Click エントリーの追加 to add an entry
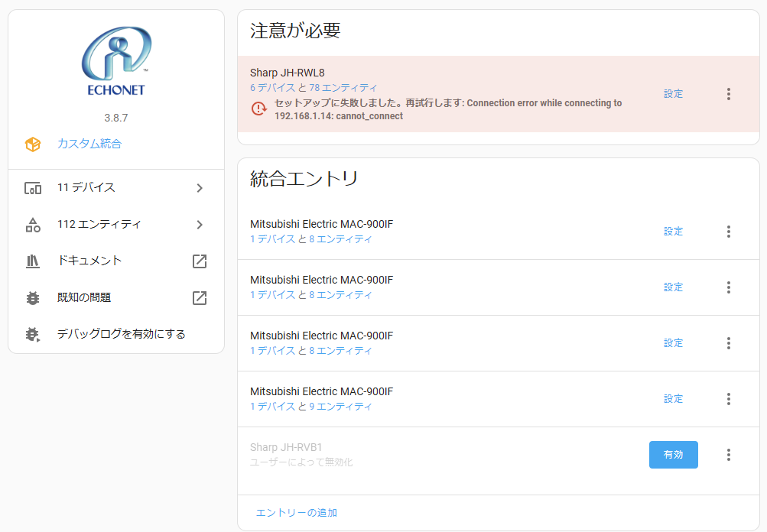The image size is (767, 532). click(x=297, y=512)
